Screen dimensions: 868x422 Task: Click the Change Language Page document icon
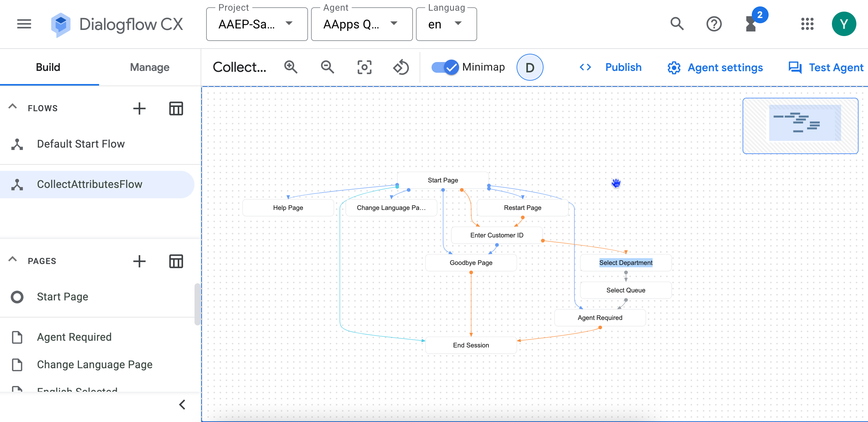pyautogui.click(x=17, y=365)
